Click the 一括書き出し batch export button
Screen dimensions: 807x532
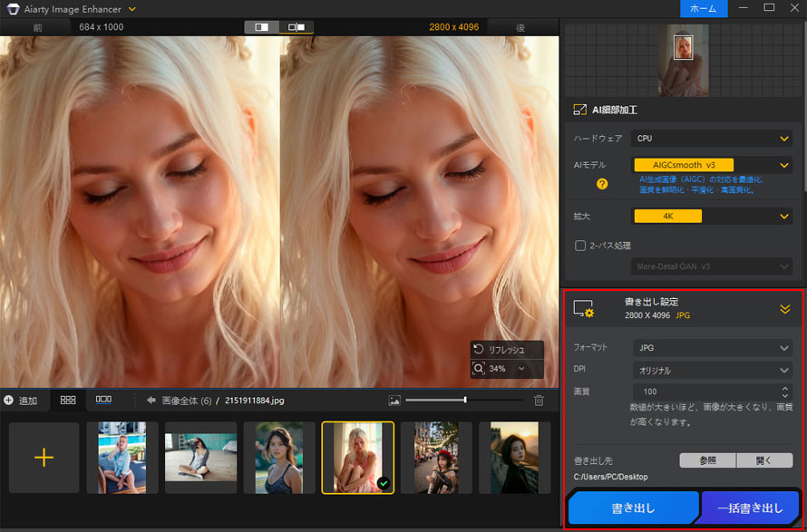tap(750, 508)
